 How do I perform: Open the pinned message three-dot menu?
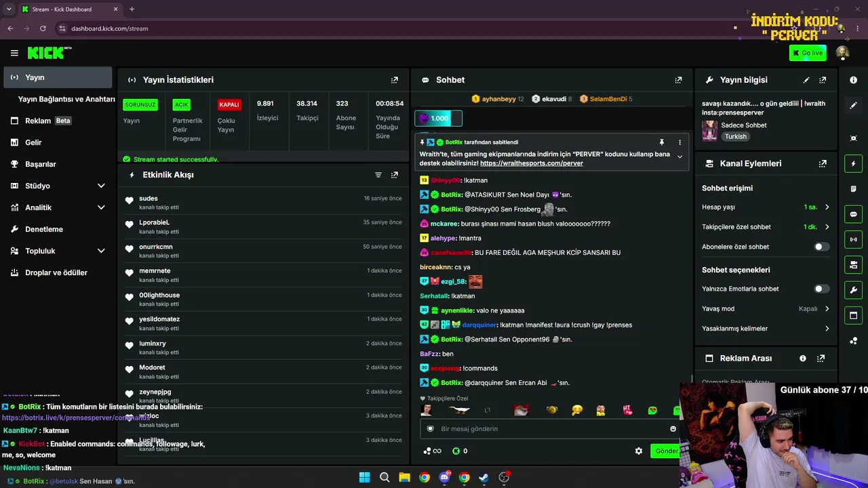click(x=679, y=142)
